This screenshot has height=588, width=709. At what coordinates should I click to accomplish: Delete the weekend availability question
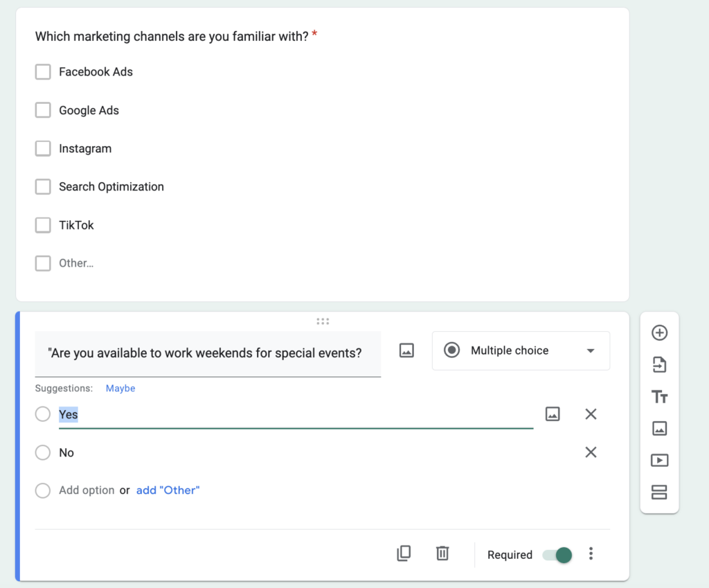442,553
